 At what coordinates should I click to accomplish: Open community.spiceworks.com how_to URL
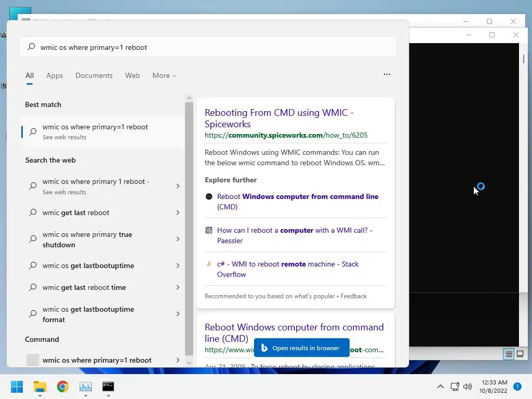286,135
